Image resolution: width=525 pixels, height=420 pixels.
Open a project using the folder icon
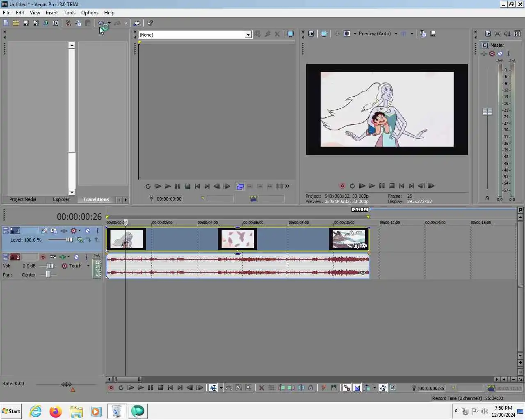pyautogui.click(x=16, y=23)
